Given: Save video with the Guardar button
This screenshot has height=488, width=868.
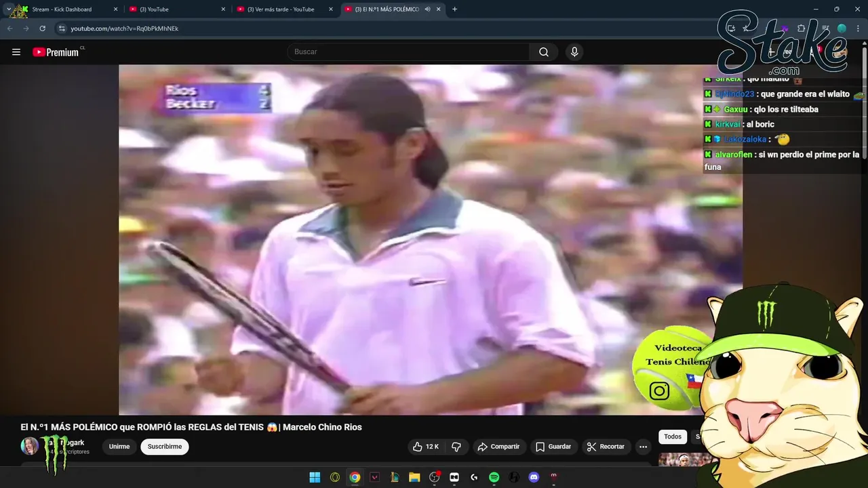Looking at the screenshot, I should (x=553, y=447).
